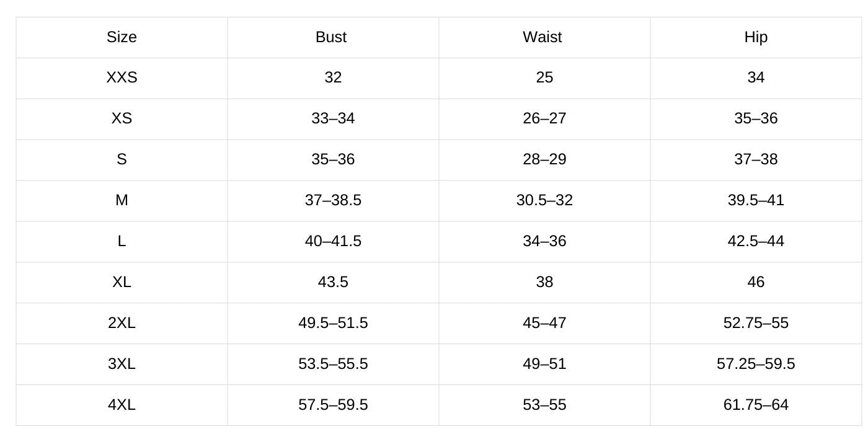Image resolution: width=868 pixels, height=434 pixels.
Task: Select XL hip value 46
Action: 756,282
